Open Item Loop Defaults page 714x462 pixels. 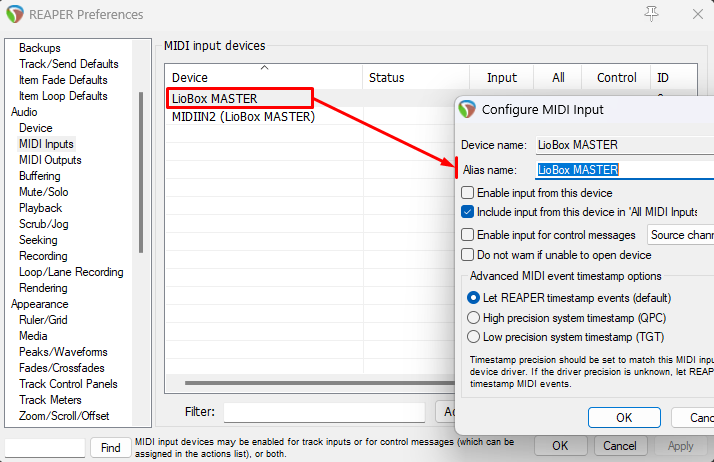[63, 96]
